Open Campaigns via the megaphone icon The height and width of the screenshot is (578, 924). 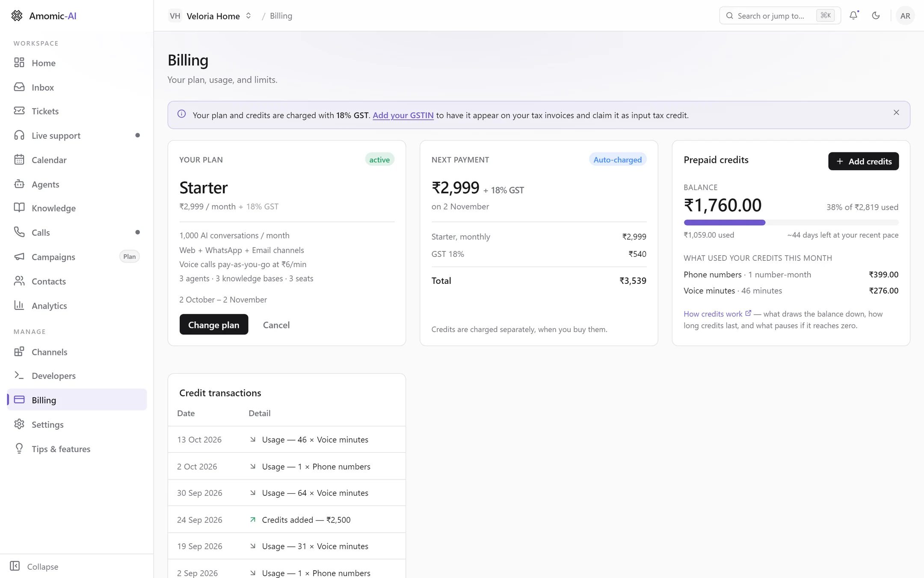[19, 256]
